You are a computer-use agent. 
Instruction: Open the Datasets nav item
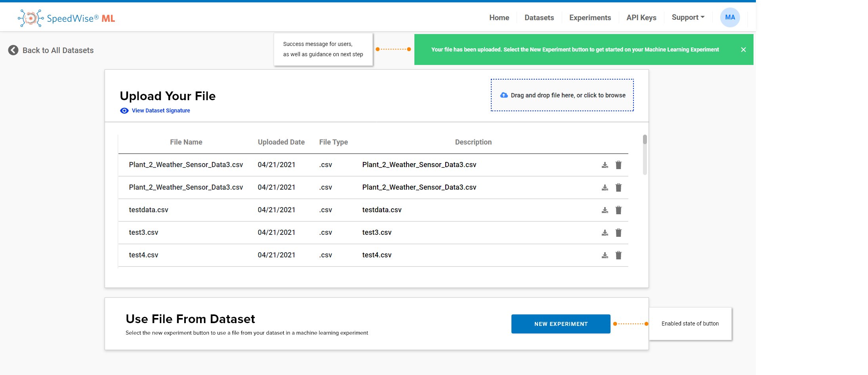pos(539,18)
